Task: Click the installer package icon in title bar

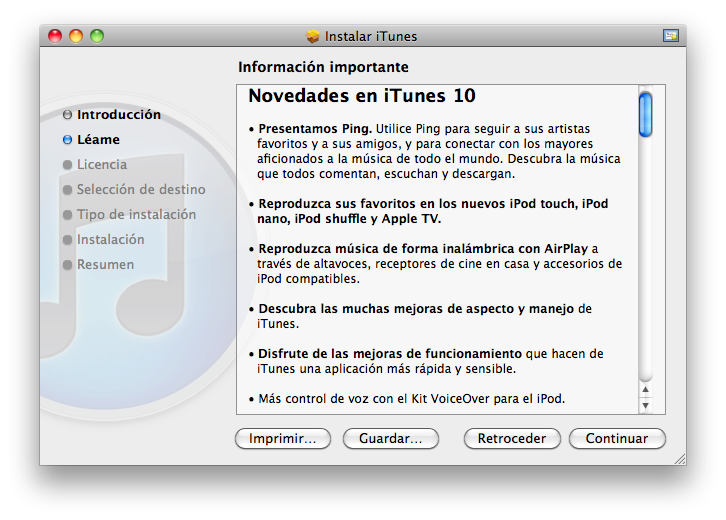Action: (x=313, y=36)
